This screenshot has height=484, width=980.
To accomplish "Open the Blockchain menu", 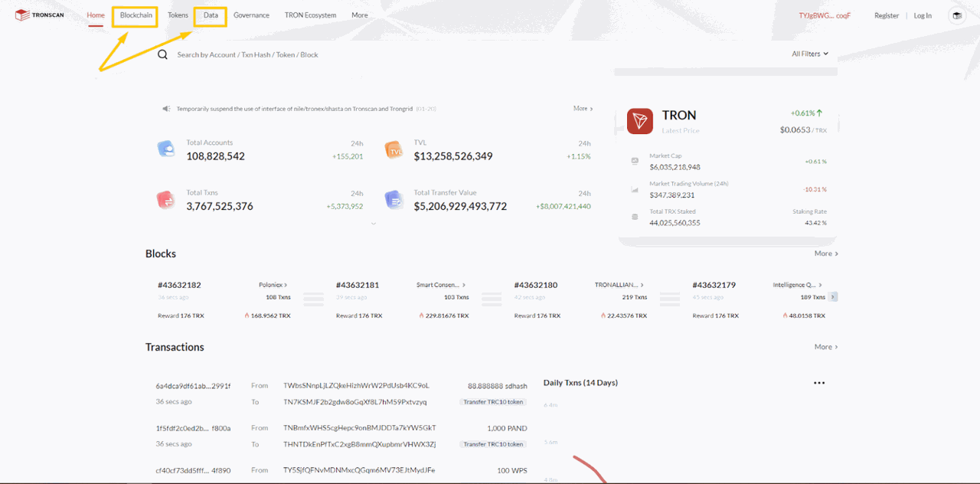I will (135, 15).
